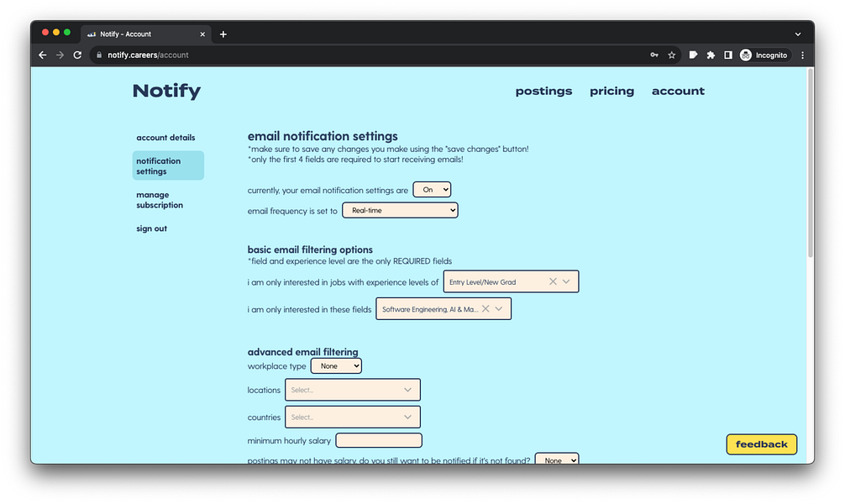Open the browser extensions puzzle icon

click(710, 55)
